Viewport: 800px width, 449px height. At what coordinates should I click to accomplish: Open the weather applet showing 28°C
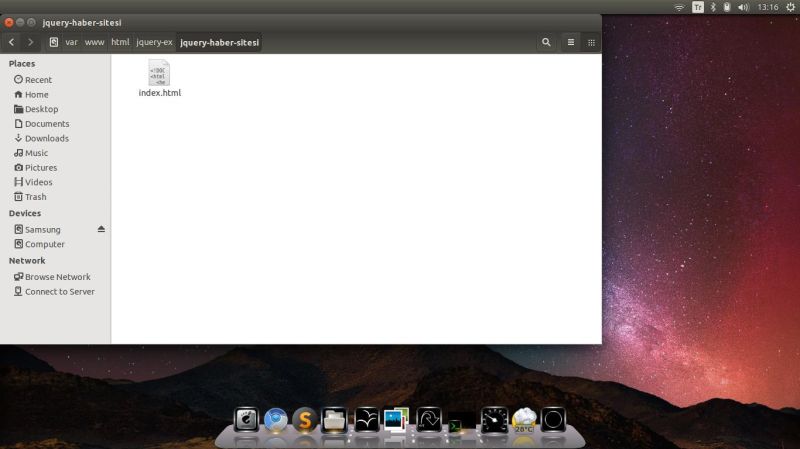click(x=524, y=420)
